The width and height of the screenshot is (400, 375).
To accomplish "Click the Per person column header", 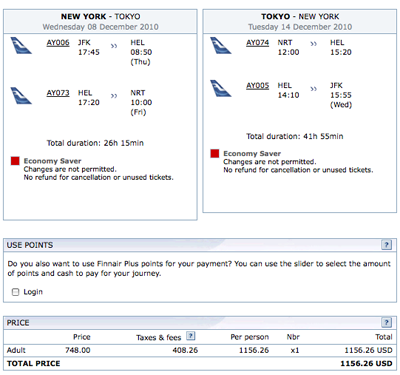I will click(x=249, y=337).
